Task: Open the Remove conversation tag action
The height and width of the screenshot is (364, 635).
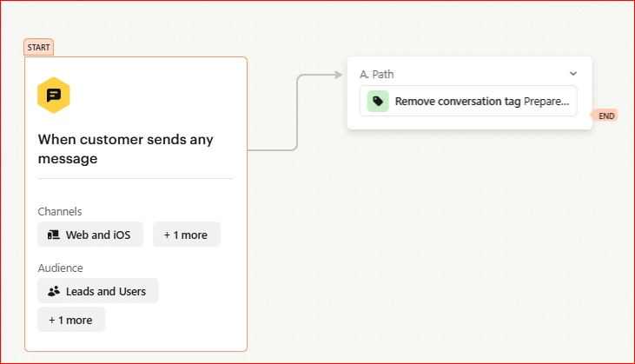Action: [x=468, y=101]
